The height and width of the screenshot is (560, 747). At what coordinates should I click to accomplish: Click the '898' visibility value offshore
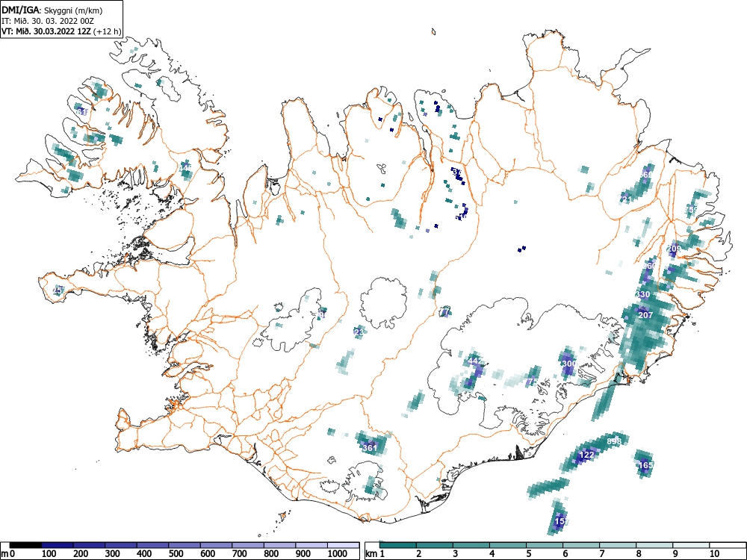614,441
